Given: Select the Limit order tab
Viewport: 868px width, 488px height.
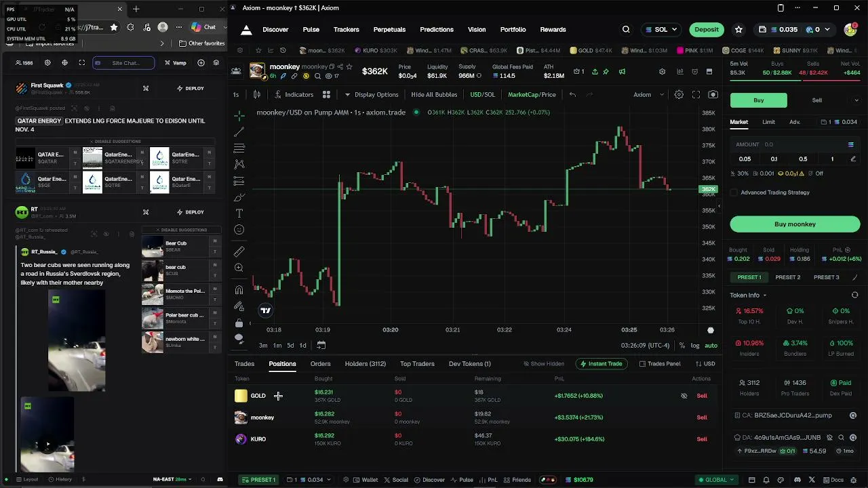Looking at the screenshot, I should (768, 122).
